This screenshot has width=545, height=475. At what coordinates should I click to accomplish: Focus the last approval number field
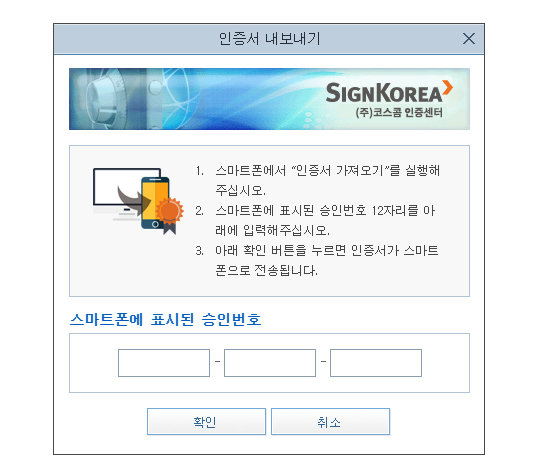point(376,363)
